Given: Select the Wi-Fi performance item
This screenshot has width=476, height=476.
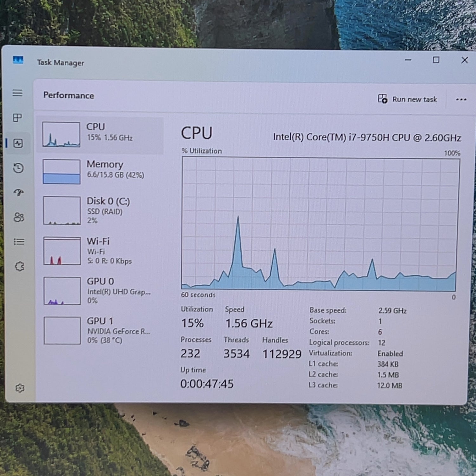Looking at the screenshot, I should pyautogui.click(x=100, y=251).
